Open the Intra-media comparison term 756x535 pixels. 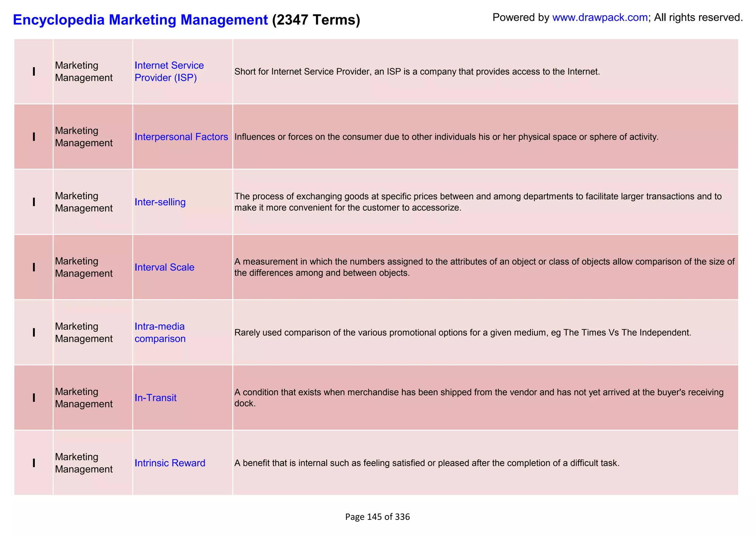[x=160, y=333]
